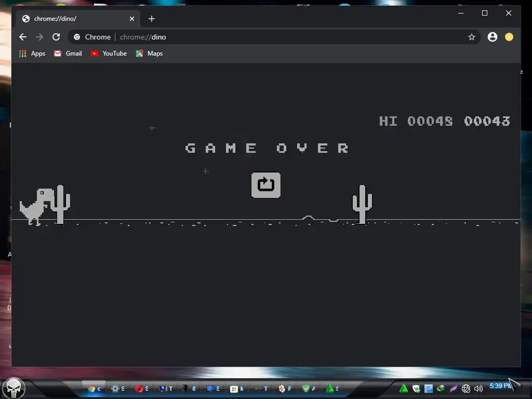Click the Chrome site info chip in address bar
Screen dimensions: 532x399
(x=92, y=37)
